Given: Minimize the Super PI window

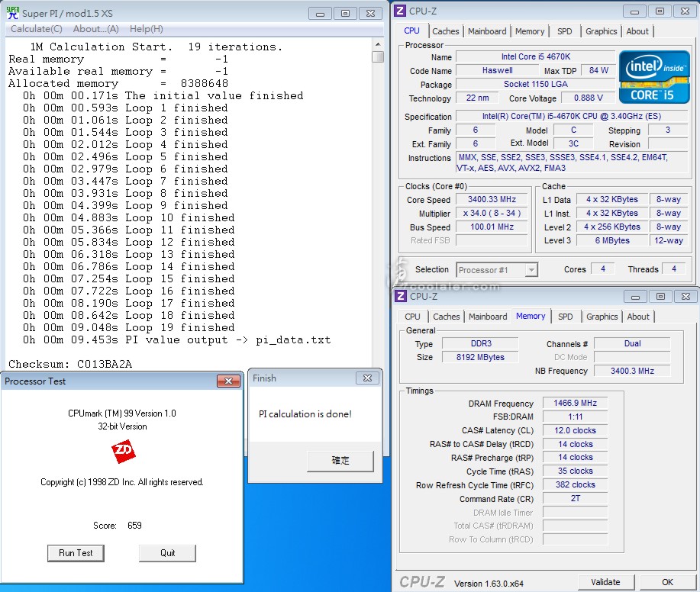Looking at the screenshot, I should (x=320, y=14).
